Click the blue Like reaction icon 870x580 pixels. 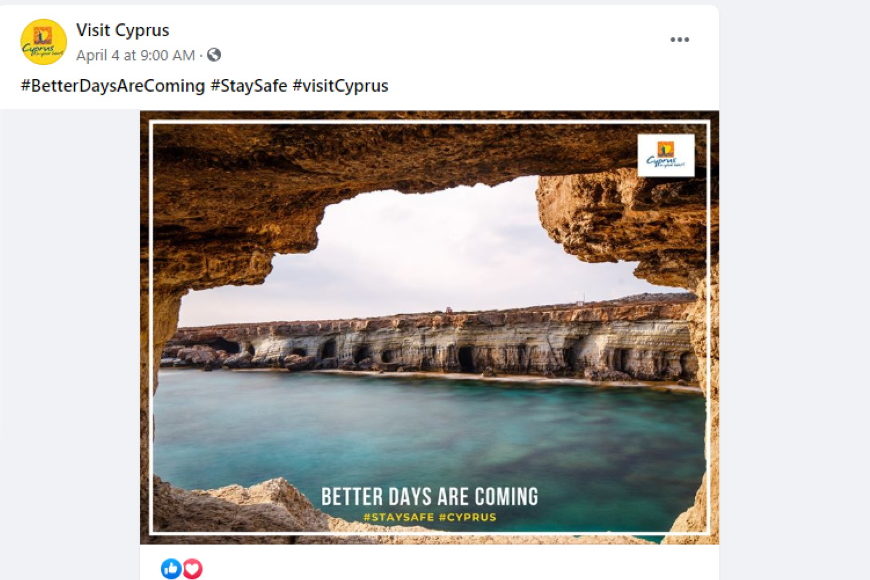coord(171,568)
